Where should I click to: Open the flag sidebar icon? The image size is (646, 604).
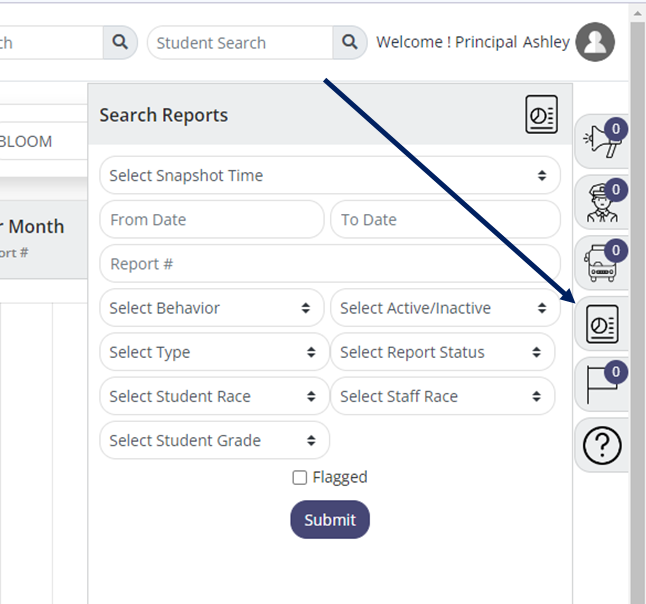click(x=602, y=384)
